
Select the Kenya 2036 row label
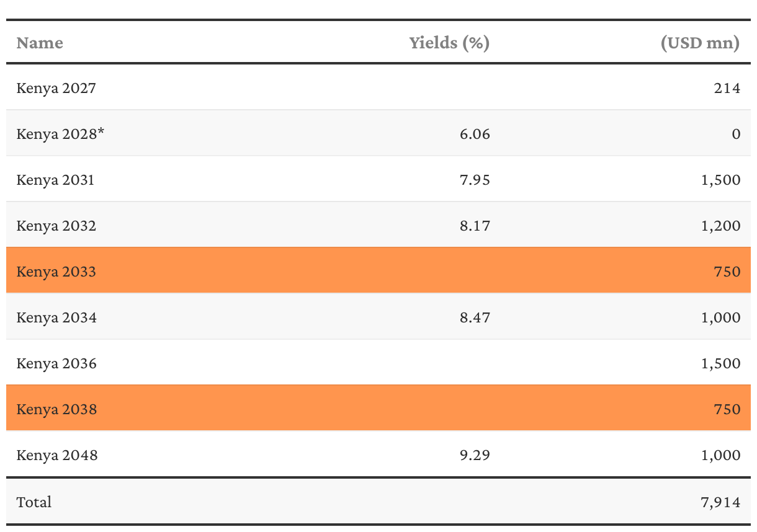tap(56, 363)
